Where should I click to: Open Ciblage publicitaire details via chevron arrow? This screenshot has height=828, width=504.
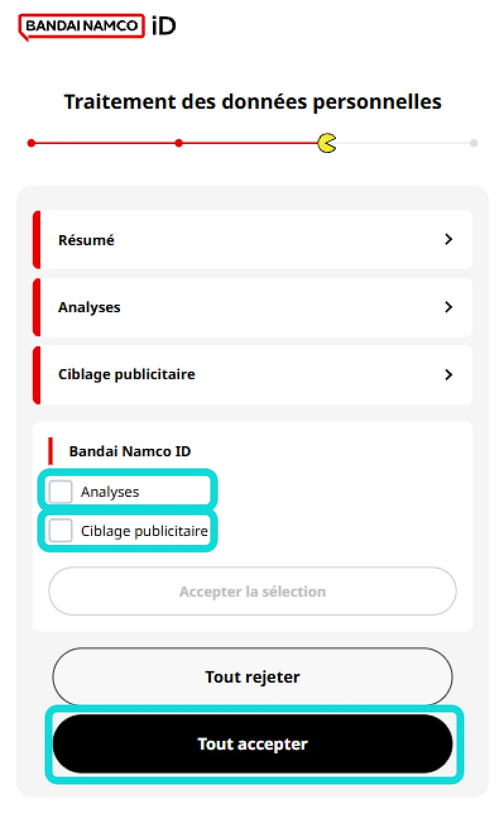pos(448,375)
